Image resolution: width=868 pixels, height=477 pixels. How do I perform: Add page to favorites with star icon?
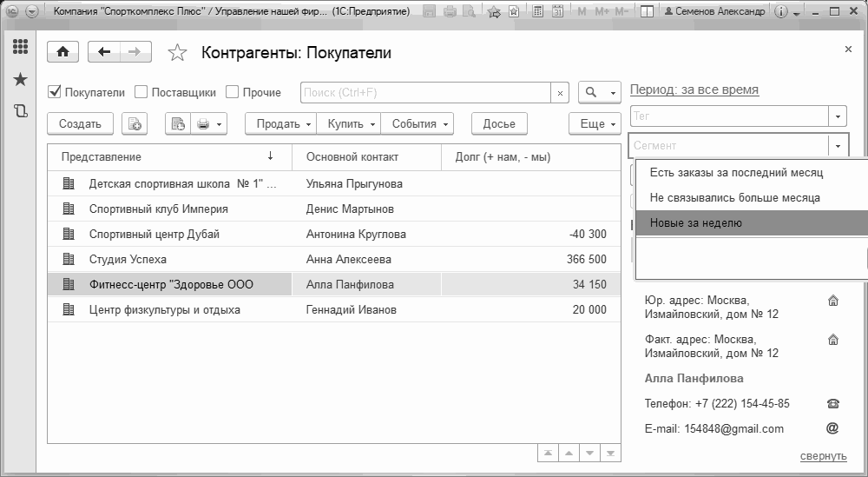click(x=177, y=53)
